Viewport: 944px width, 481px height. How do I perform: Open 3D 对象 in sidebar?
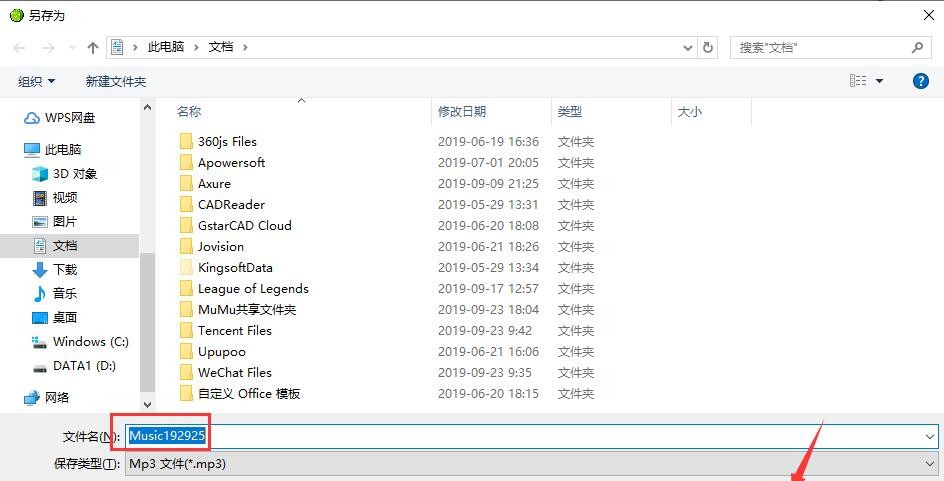point(64,173)
